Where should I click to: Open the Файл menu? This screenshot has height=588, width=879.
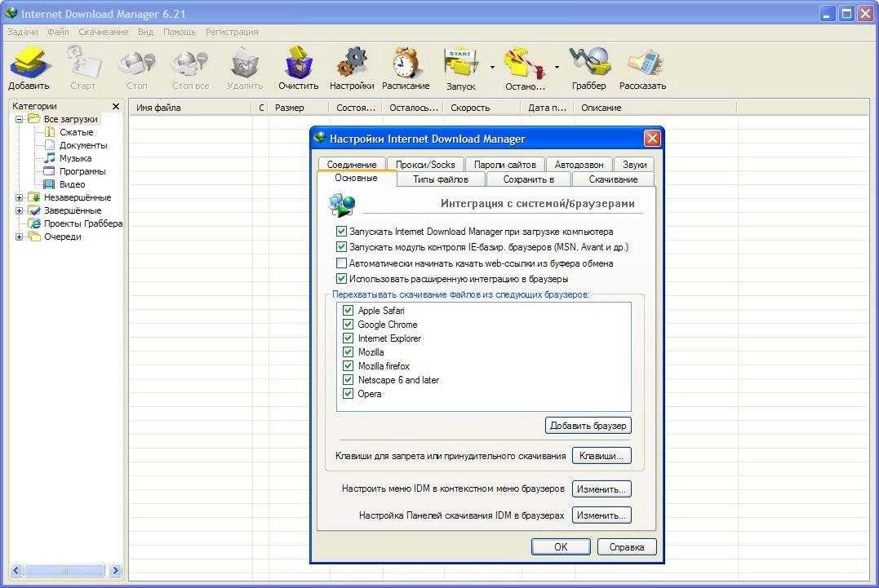[58, 32]
